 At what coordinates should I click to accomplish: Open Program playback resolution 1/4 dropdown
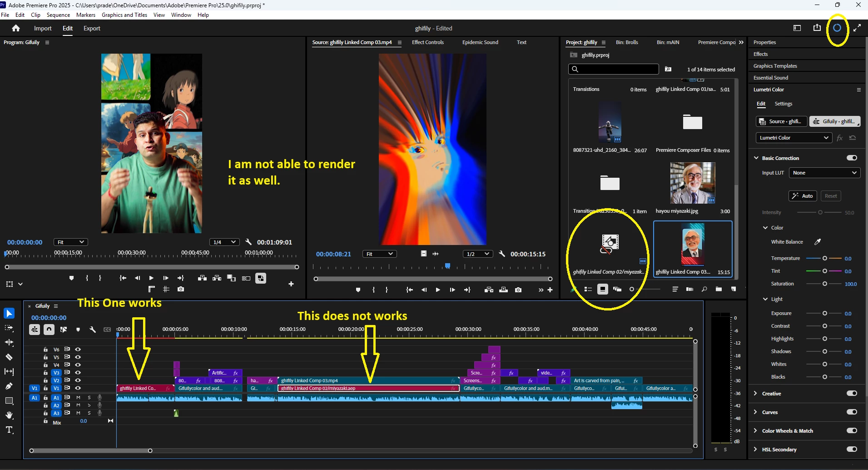click(x=224, y=242)
